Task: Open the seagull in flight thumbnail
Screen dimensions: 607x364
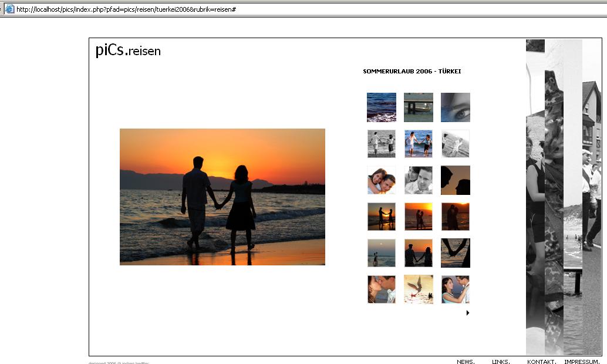Action: (x=419, y=289)
